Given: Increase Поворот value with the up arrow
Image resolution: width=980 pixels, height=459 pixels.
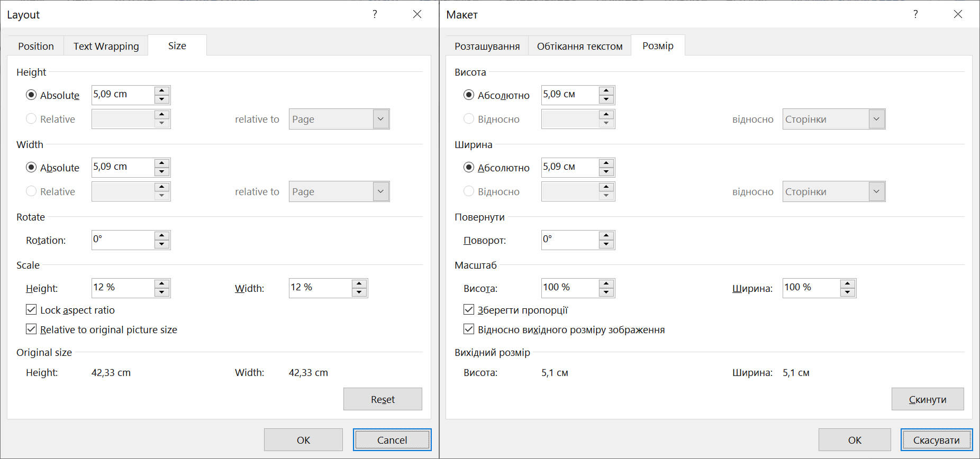Looking at the screenshot, I should [x=606, y=235].
